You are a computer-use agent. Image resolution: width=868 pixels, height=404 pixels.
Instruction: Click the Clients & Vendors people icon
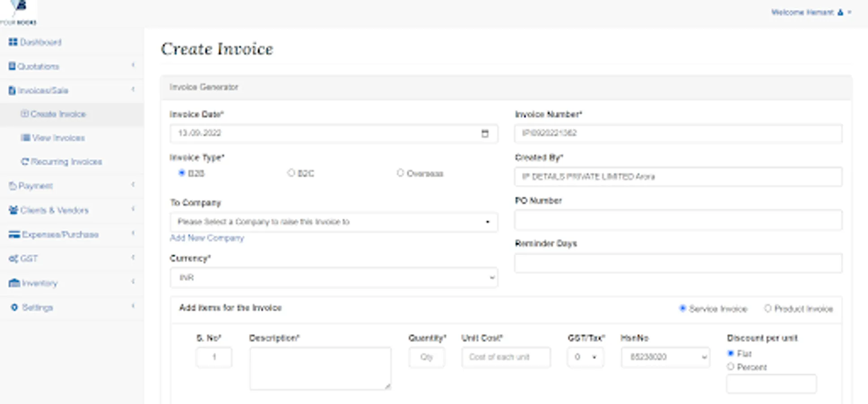click(x=13, y=210)
